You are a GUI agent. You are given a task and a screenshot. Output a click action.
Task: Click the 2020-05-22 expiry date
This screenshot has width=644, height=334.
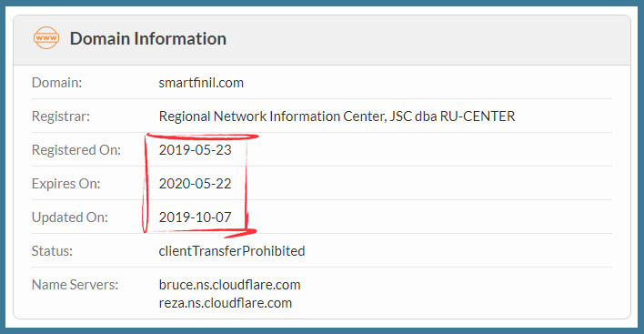(195, 184)
